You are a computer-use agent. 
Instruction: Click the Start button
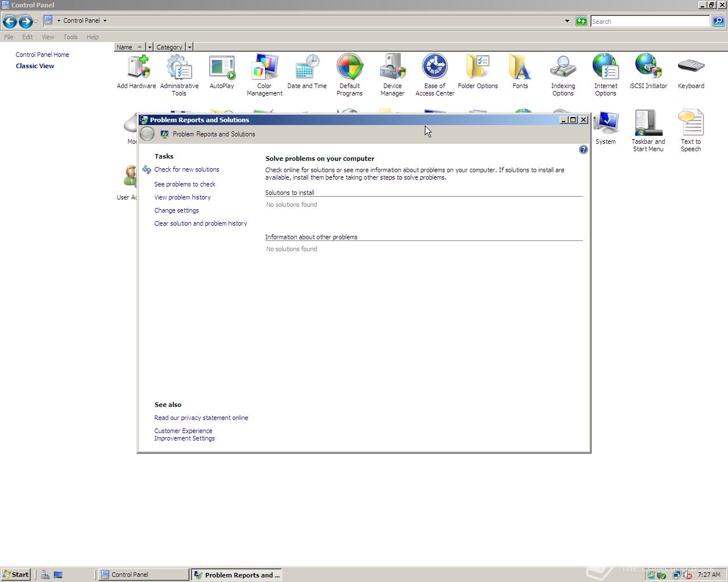[x=15, y=575]
